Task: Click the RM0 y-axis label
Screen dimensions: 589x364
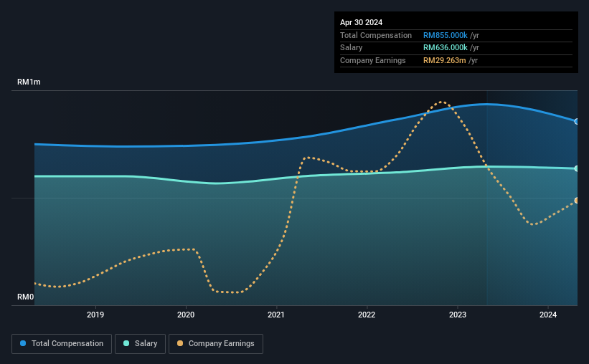Action: coord(26,297)
